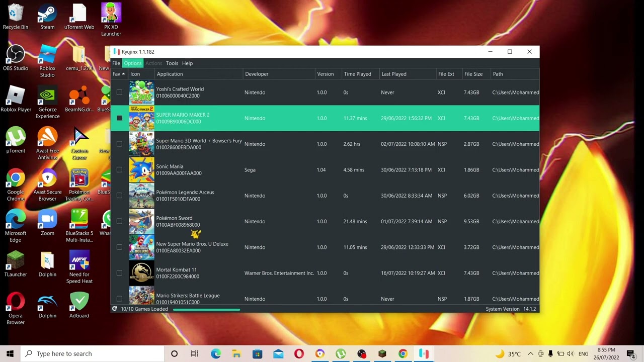Screen dimensions: 644x362
Task: Click the games loading progress bar
Action: point(206,309)
